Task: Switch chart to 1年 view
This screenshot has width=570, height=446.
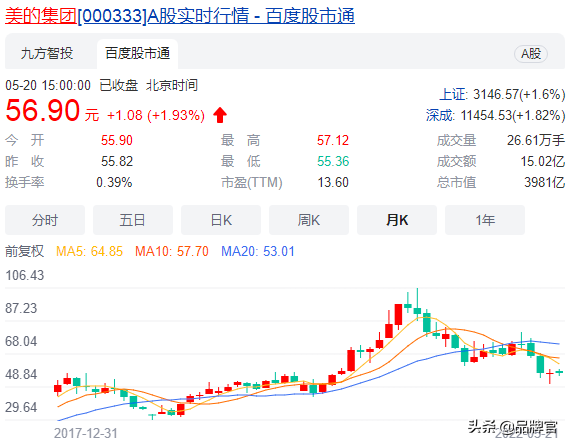Action: point(485,220)
